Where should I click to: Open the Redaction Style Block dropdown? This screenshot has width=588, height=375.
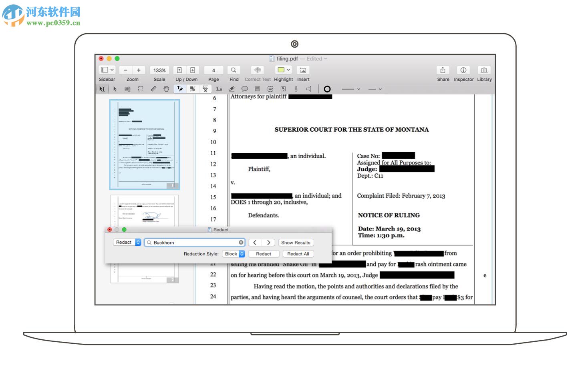pos(234,254)
